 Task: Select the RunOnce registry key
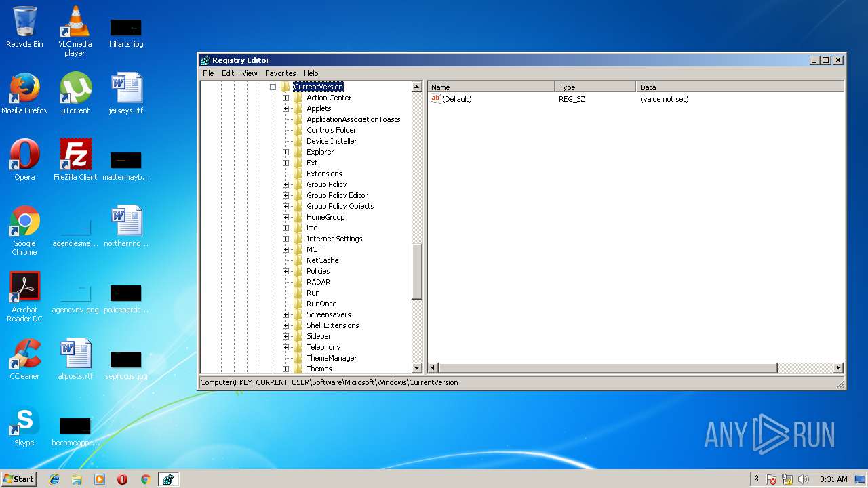321,304
